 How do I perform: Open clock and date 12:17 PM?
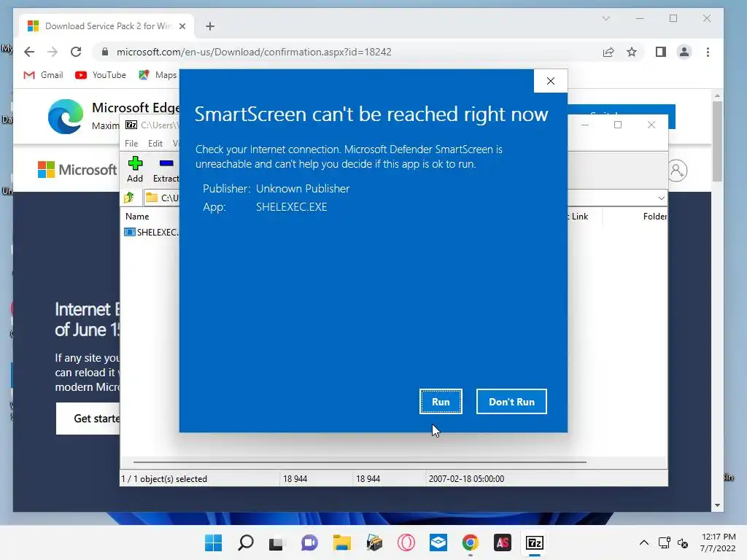(718, 542)
